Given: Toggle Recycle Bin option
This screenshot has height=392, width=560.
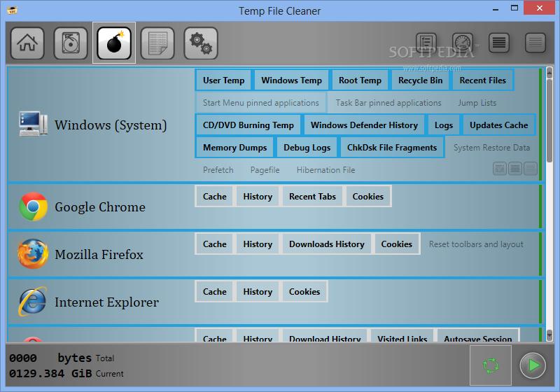Looking at the screenshot, I should point(421,80).
